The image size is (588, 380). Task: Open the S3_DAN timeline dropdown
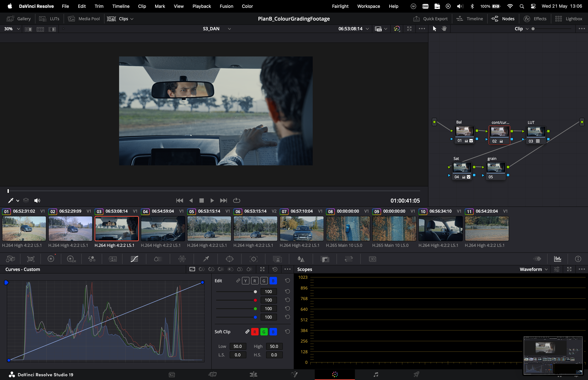coord(229,29)
